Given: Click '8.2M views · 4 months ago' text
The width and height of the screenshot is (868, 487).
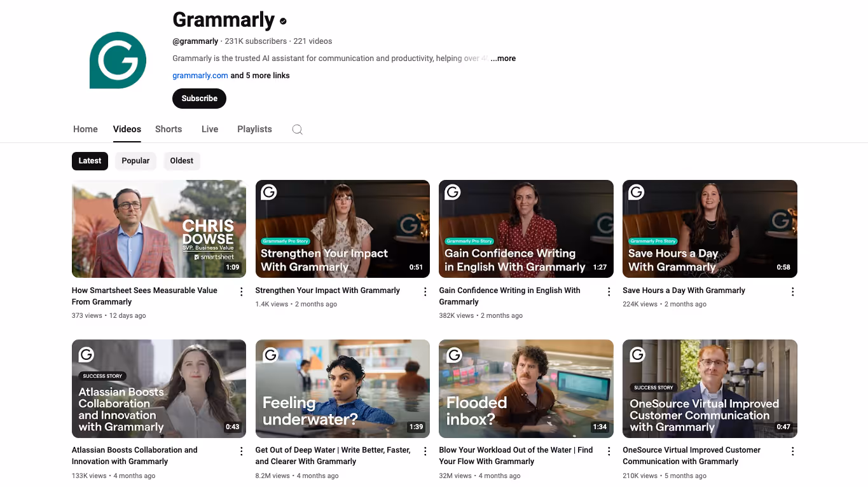Looking at the screenshot, I should coord(297,476).
